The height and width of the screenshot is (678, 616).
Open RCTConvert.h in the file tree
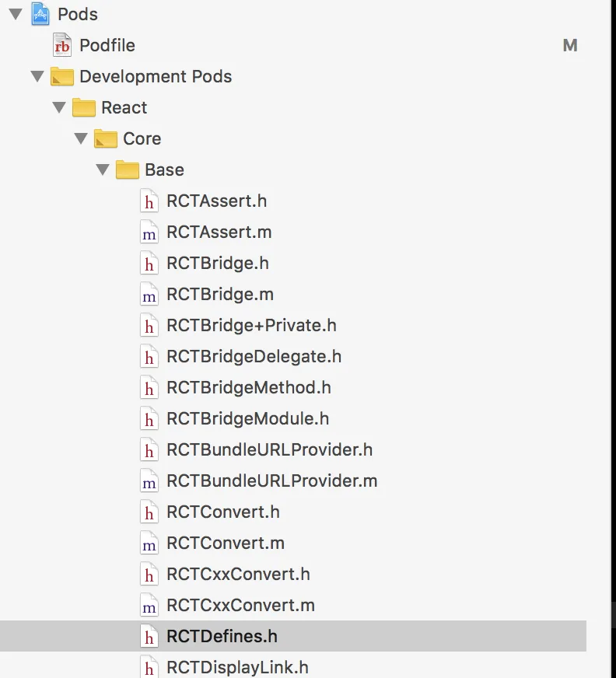(222, 512)
